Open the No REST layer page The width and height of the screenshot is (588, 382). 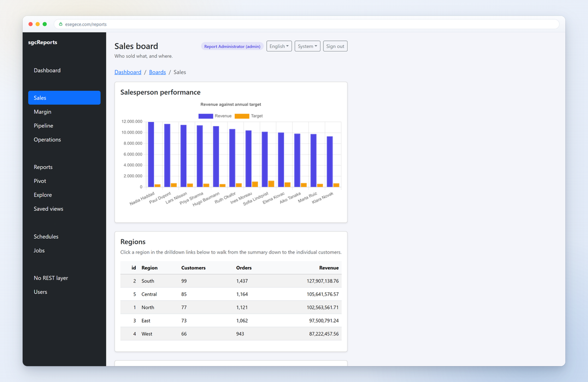coord(51,278)
